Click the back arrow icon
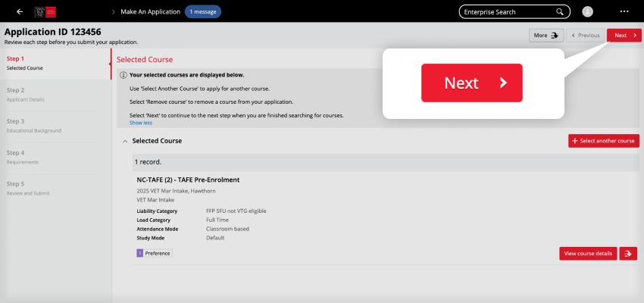This screenshot has width=644, height=303. (19, 11)
